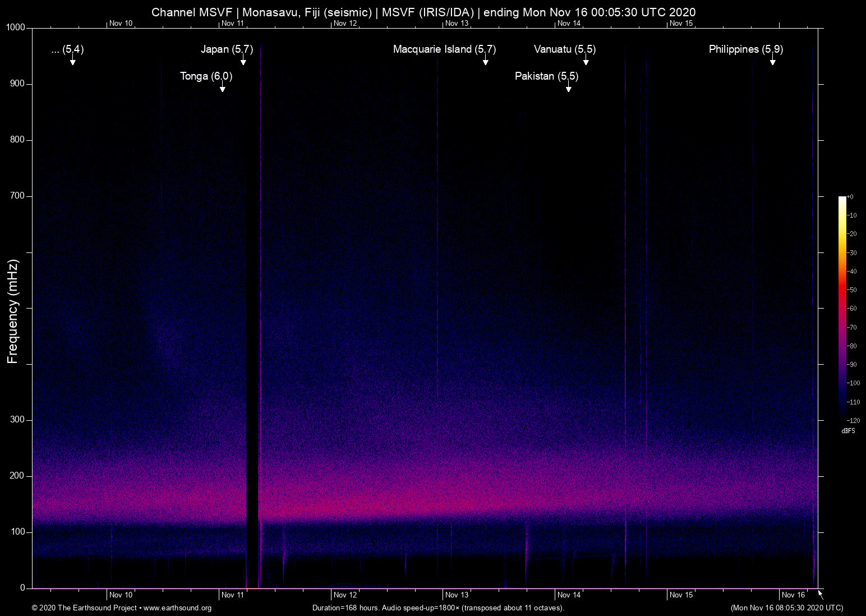Click the Japan (5.7) earthquake label

(227, 49)
